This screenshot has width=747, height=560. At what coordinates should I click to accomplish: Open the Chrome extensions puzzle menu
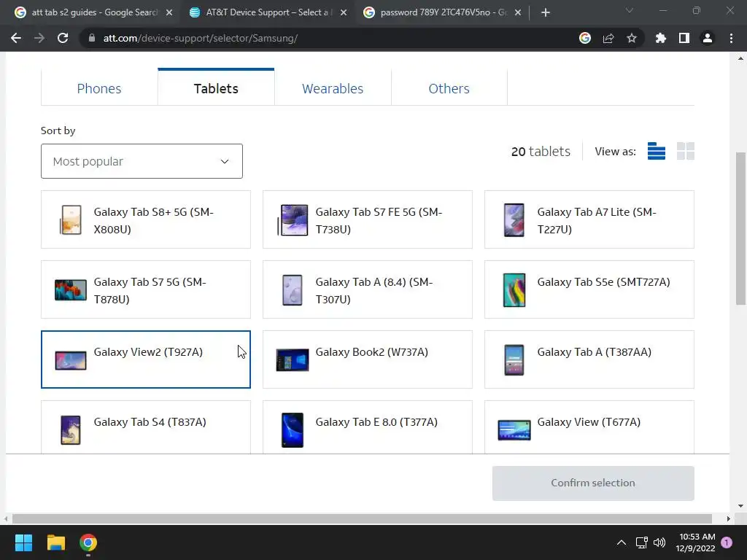click(x=661, y=38)
